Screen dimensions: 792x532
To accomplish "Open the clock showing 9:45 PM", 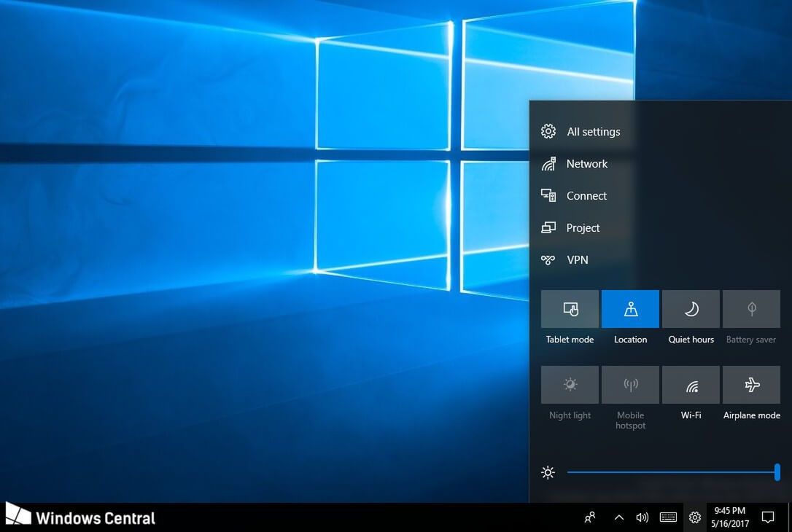I will click(728, 517).
